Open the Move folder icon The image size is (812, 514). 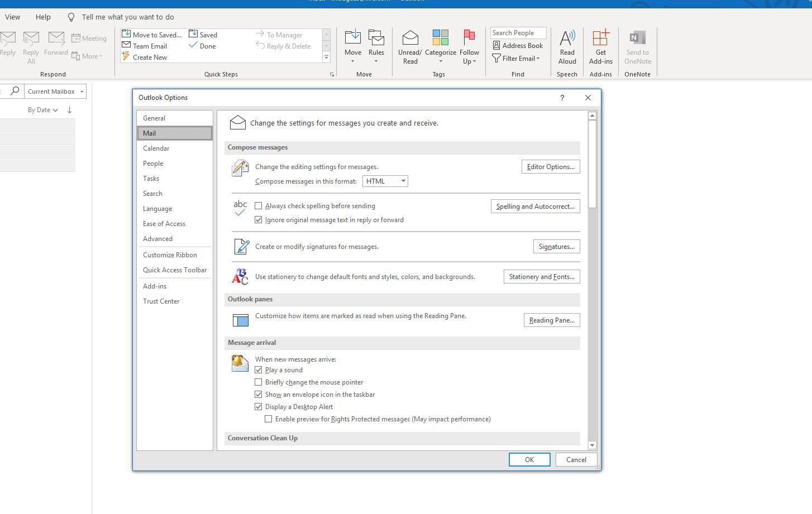(353, 37)
